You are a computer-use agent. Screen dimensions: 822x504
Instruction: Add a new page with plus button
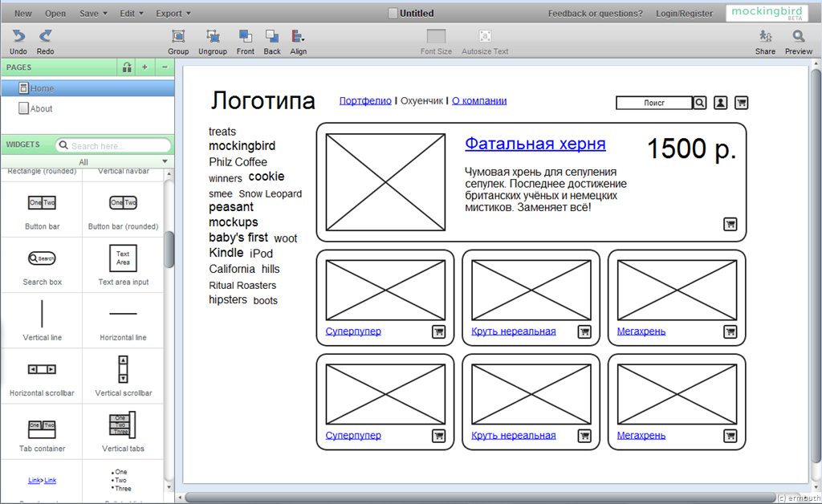pos(144,67)
